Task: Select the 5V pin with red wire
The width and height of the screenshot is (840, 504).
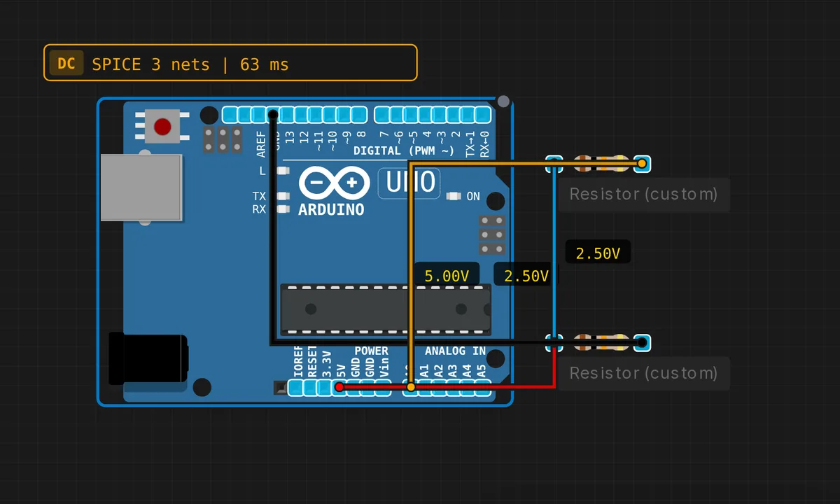Action: (x=339, y=387)
